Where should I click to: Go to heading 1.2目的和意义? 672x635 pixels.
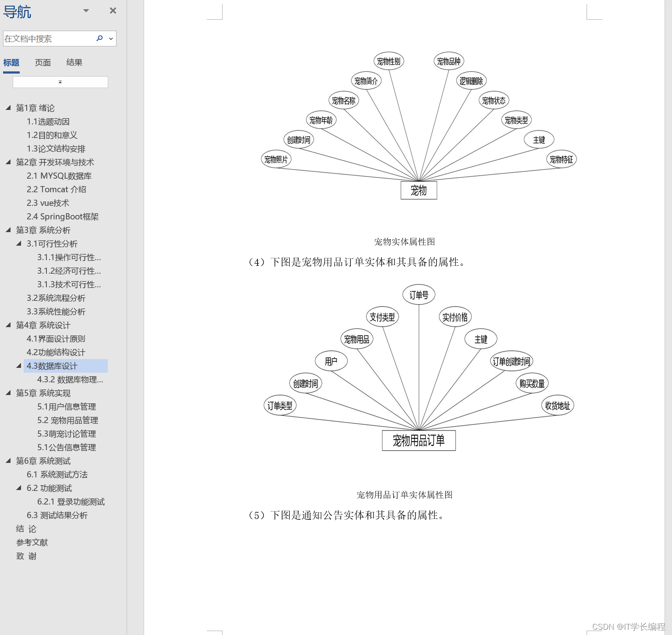(x=52, y=135)
